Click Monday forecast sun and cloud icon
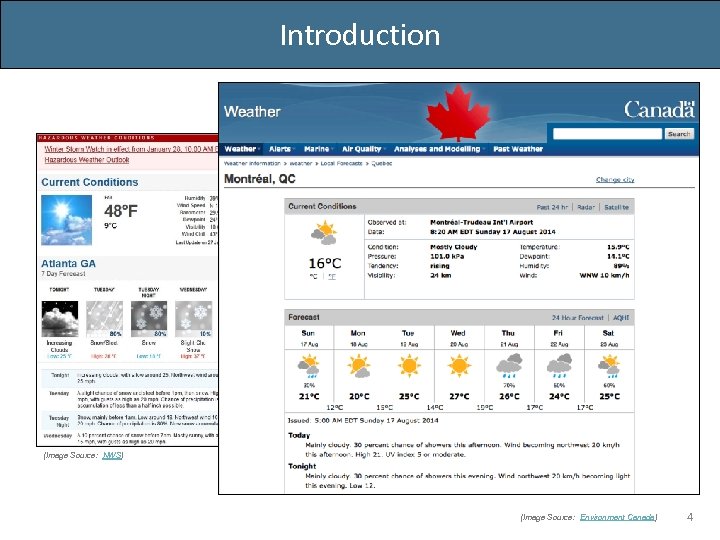The image size is (720, 540). coord(359,366)
